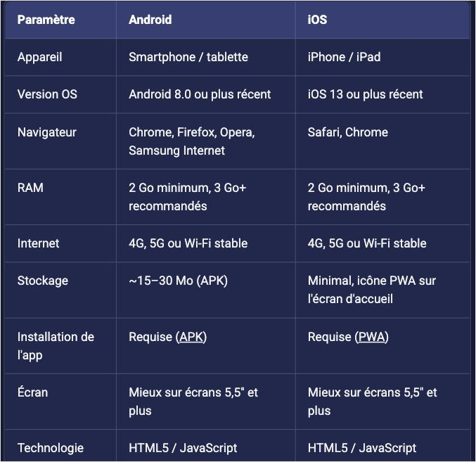Image resolution: width=476 pixels, height=462 pixels.
Task: Click the Navigateur row label
Action: pos(47,132)
